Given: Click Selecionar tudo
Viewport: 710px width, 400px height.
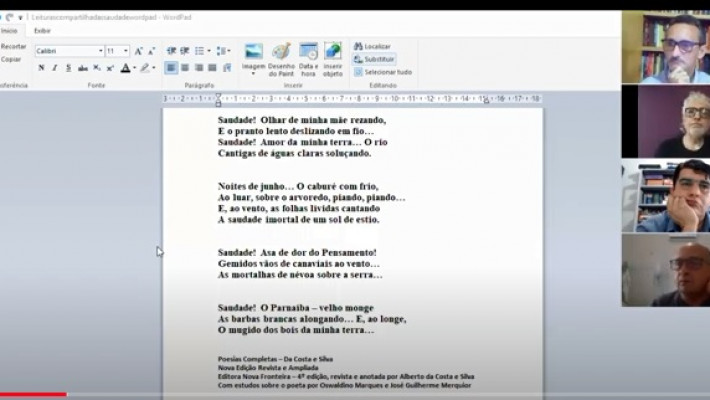Looking at the screenshot, I should (x=383, y=72).
